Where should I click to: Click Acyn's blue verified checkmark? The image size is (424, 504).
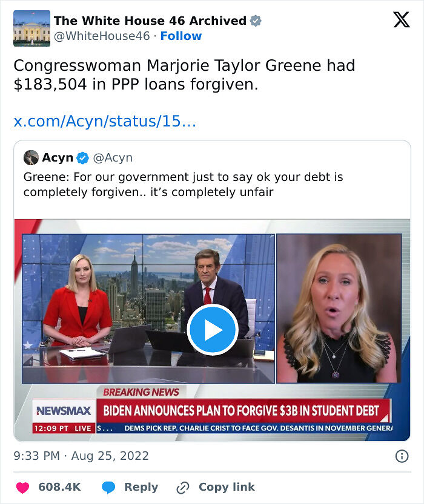pyautogui.click(x=82, y=158)
